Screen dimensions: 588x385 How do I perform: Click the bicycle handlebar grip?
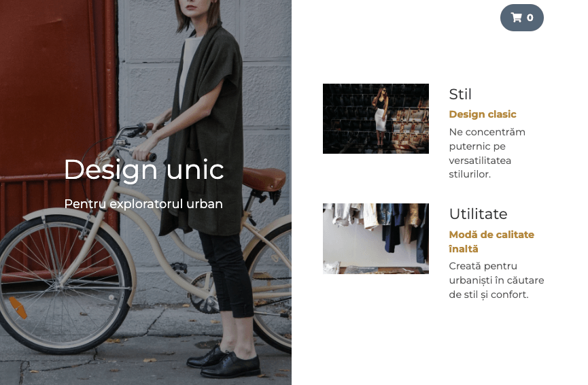(151, 156)
